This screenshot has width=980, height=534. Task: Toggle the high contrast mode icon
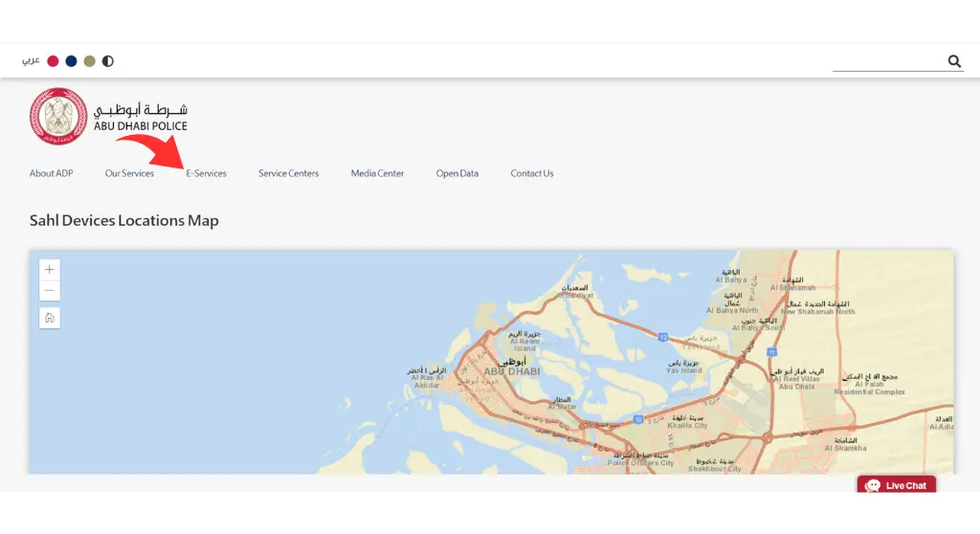click(108, 61)
